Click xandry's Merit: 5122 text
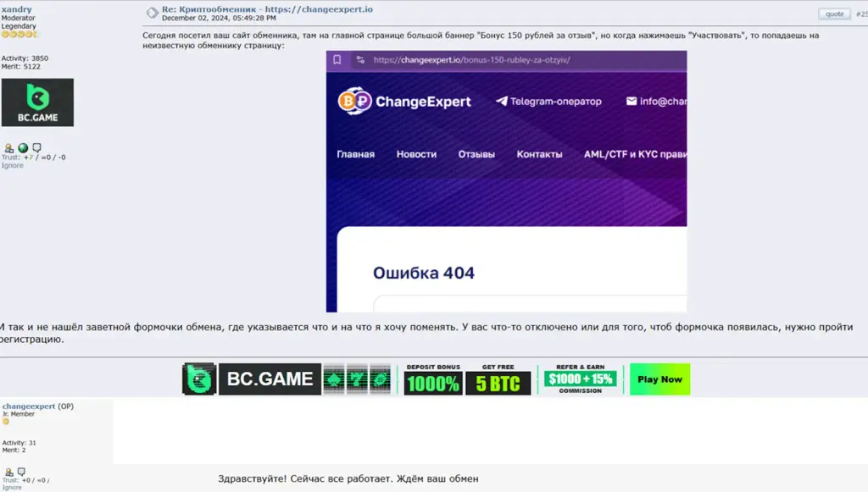868x492 pixels. [20, 66]
